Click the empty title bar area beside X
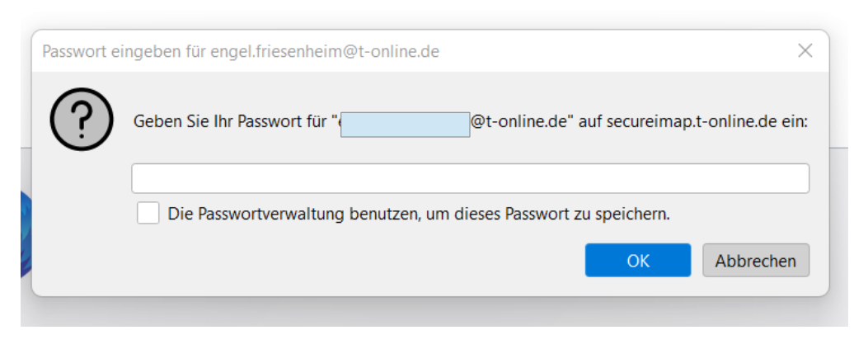This screenshot has width=868, height=349. 614,51
